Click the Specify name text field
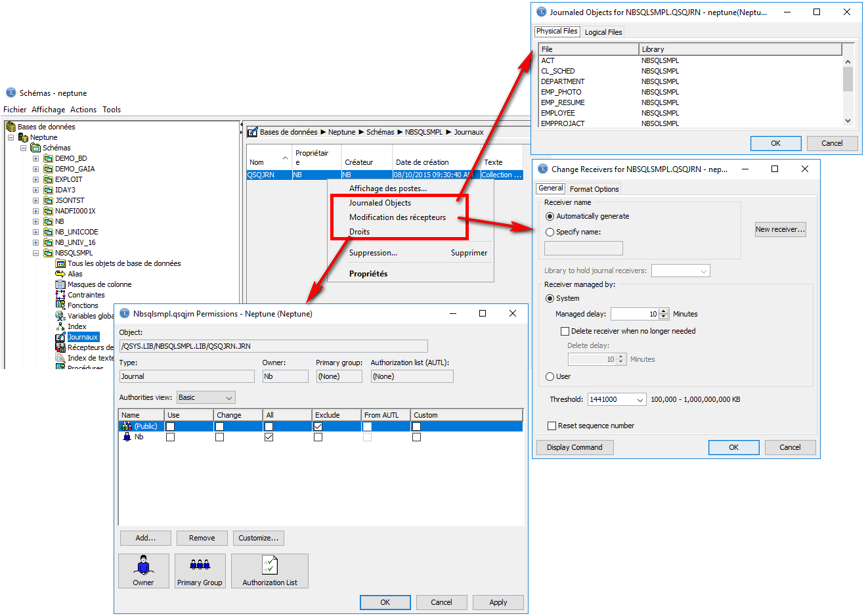This screenshot has height=616, width=866. [583, 248]
